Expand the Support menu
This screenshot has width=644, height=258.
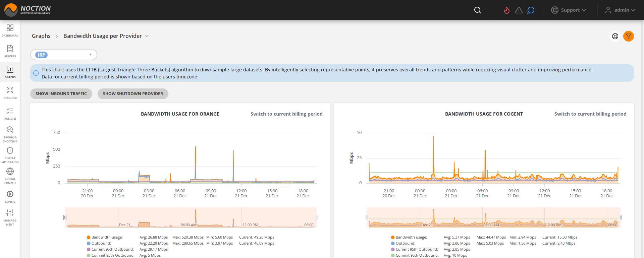569,10
